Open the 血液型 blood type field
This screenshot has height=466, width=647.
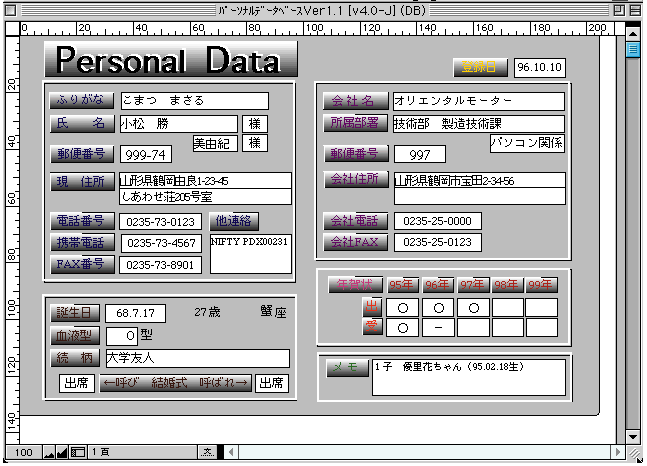point(121,335)
